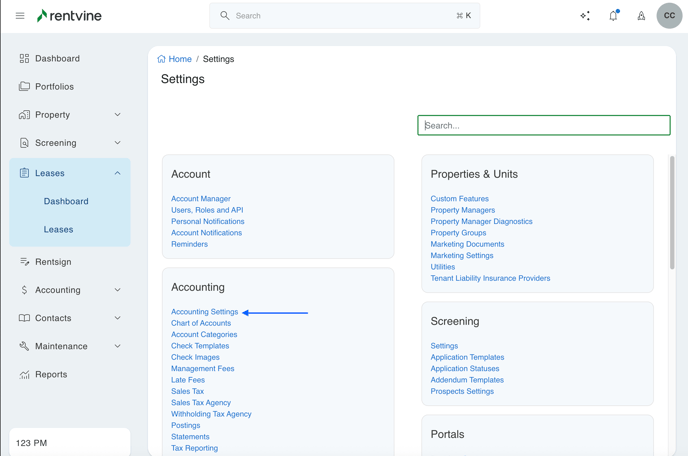Click the Rentvine logo
Image resolution: width=688 pixels, height=456 pixels.
[69, 16]
